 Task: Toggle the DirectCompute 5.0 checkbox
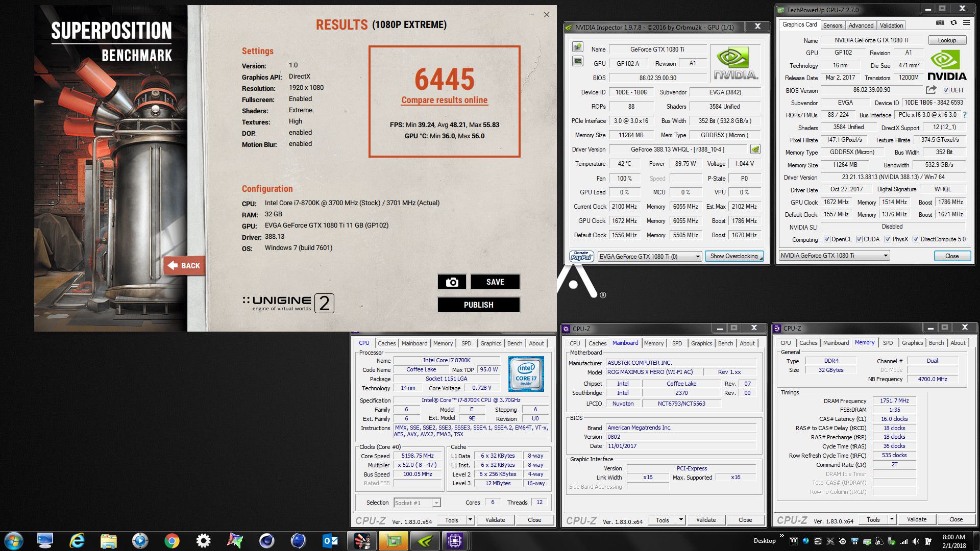coord(916,239)
